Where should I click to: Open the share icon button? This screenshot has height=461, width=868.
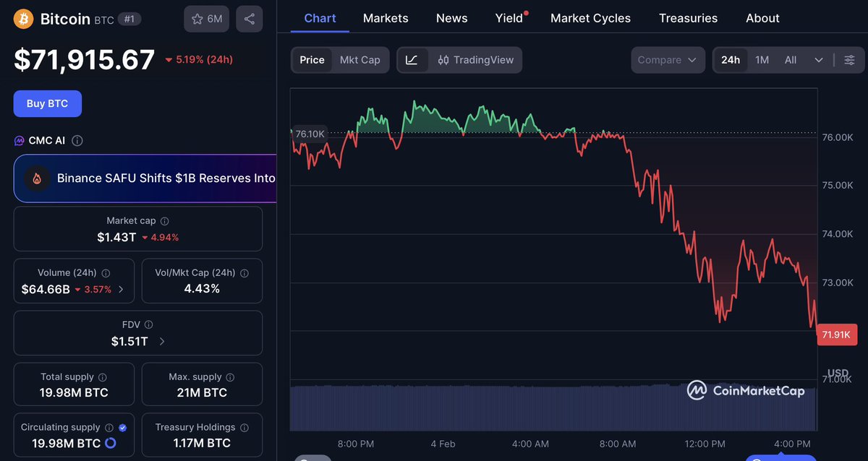tap(249, 19)
